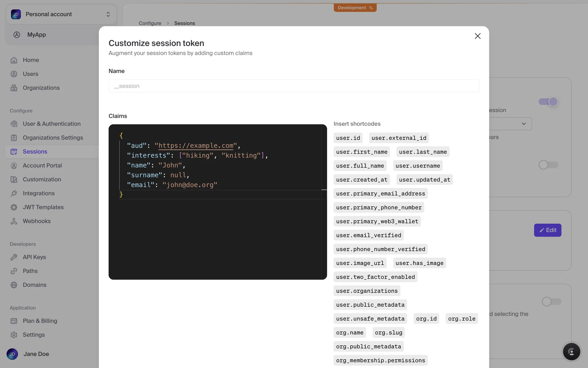Click the API Keys key icon
588x368 pixels.
(14, 257)
